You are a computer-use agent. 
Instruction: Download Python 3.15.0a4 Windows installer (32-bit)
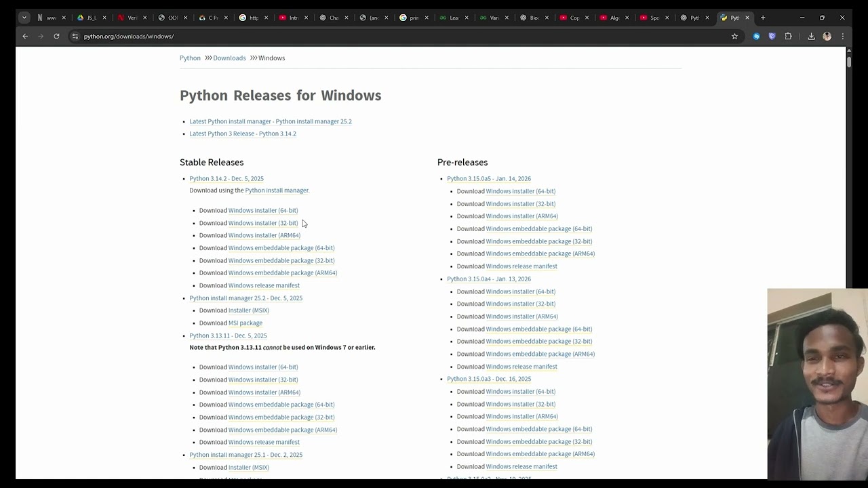point(521,304)
